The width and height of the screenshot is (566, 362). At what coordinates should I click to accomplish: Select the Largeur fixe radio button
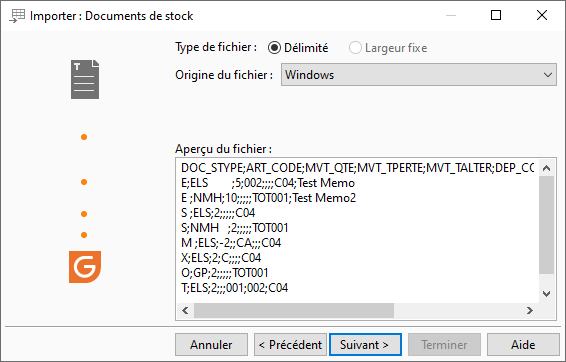coord(355,48)
